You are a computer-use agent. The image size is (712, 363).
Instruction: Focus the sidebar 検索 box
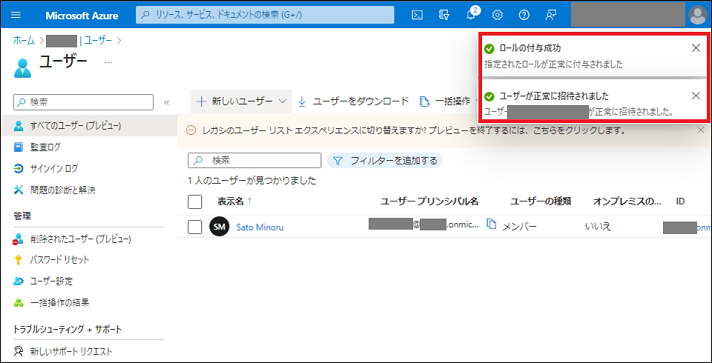click(84, 102)
